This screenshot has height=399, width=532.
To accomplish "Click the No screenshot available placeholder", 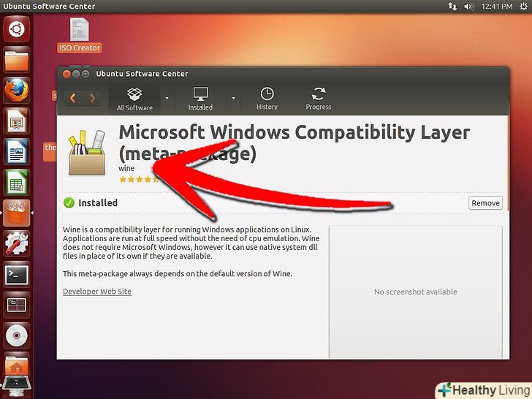I will (x=415, y=292).
